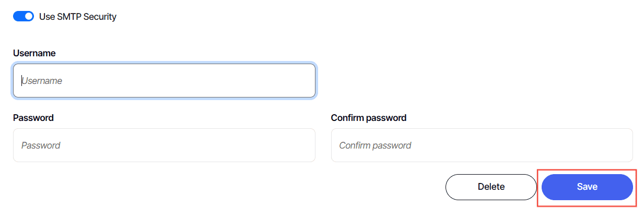This screenshot has width=644, height=208.
Task: Click the Password field label
Action: pyautogui.click(x=33, y=118)
